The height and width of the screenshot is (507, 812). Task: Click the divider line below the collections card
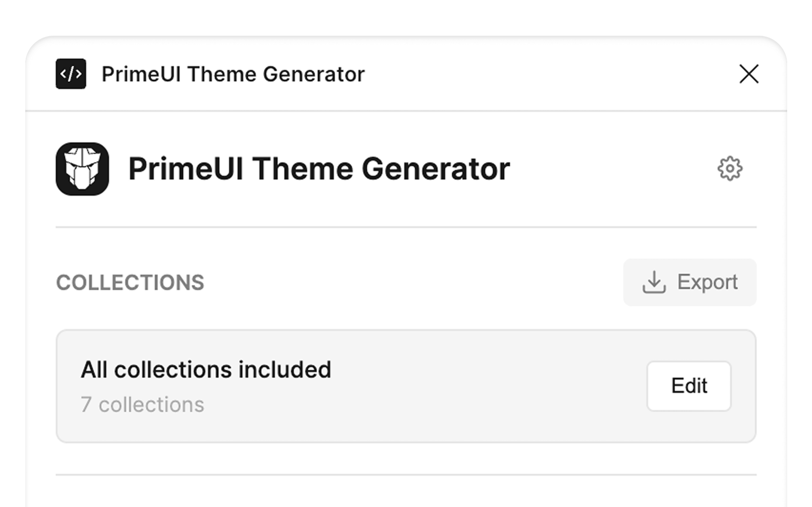click(x=406, y=474)
